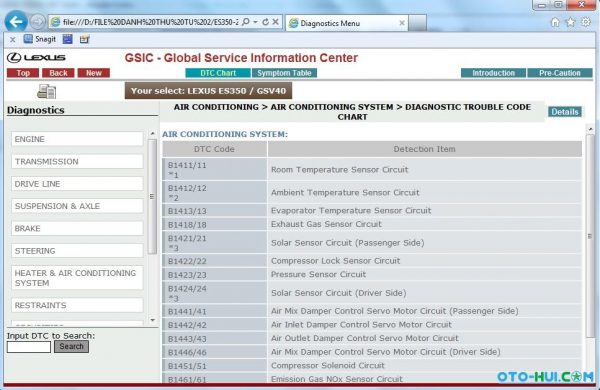Select HEATER & AIR CONDITIONING SYSTEM category

coord(77,278)
